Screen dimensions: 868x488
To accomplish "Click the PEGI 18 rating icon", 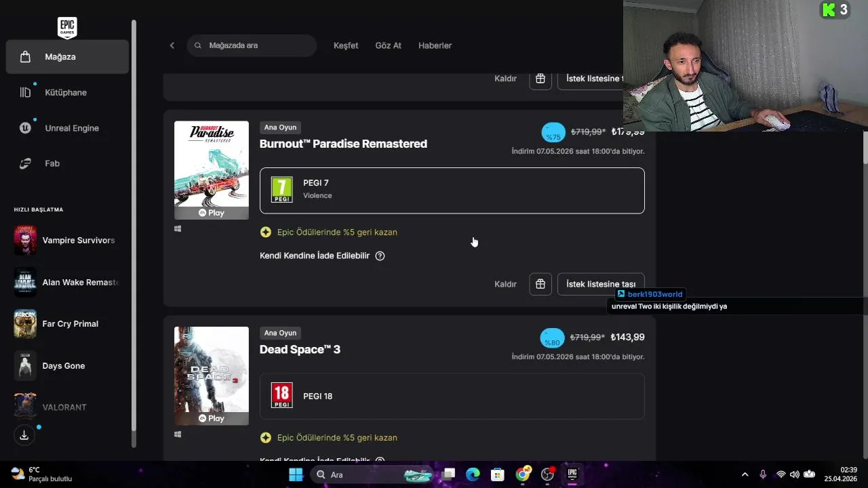I will pos(282,396).
